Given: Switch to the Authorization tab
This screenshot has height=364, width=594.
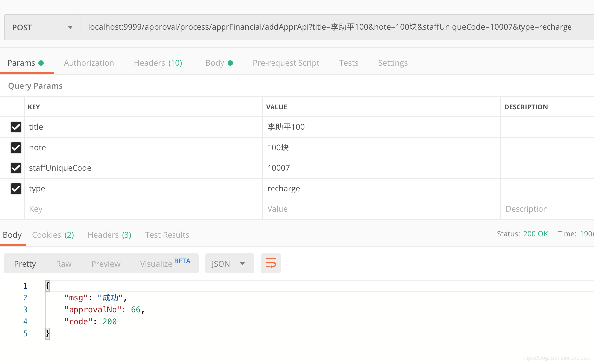Looking at the screenshot, I should 89,63.
